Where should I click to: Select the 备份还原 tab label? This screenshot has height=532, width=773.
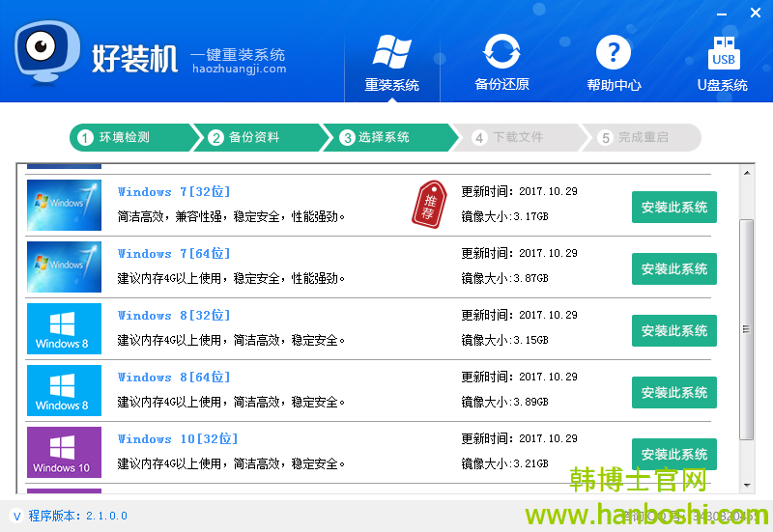[501, 84]
